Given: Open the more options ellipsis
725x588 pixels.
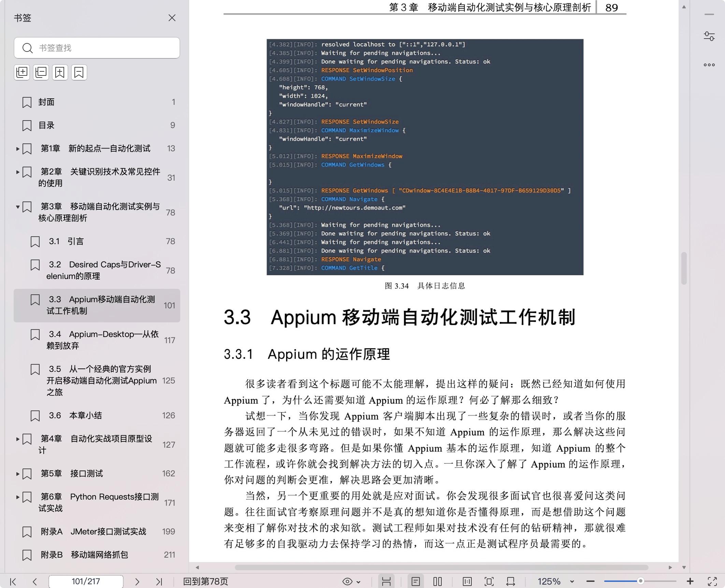Looking at the screenshot, I should (x=709, y=65).
